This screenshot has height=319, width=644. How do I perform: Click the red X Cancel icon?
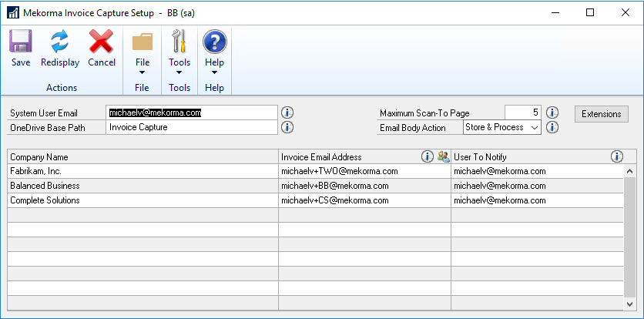(102, 42)
